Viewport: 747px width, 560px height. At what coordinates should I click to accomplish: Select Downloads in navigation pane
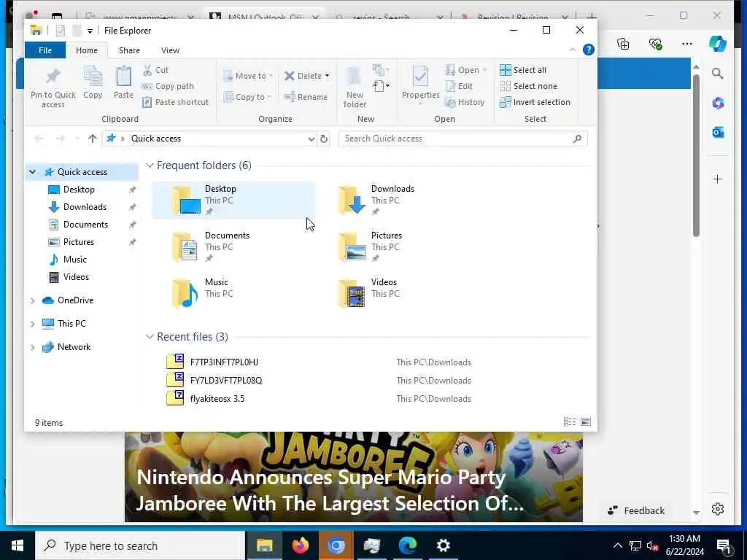85,206
